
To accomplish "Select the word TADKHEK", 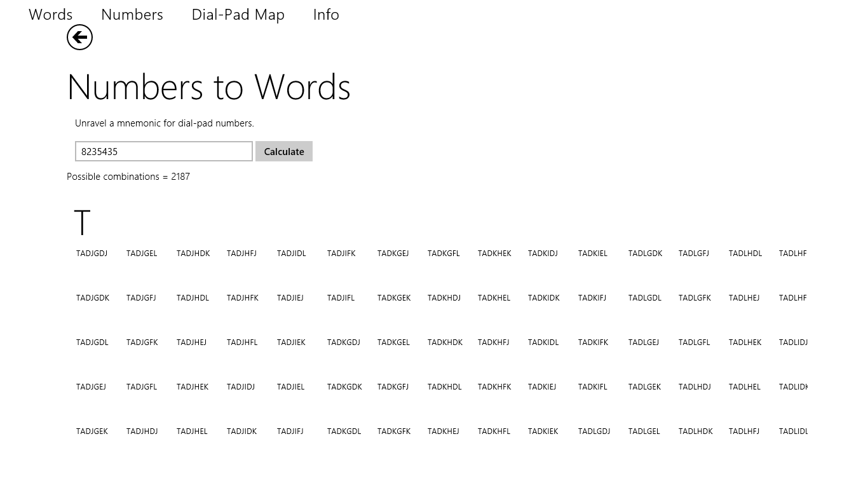I will pos(494,254).
